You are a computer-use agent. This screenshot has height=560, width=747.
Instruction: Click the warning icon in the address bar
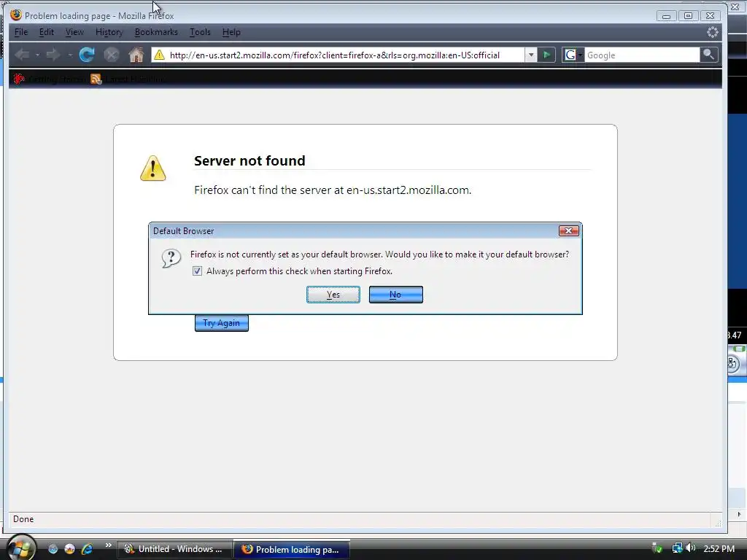(160, 55)
